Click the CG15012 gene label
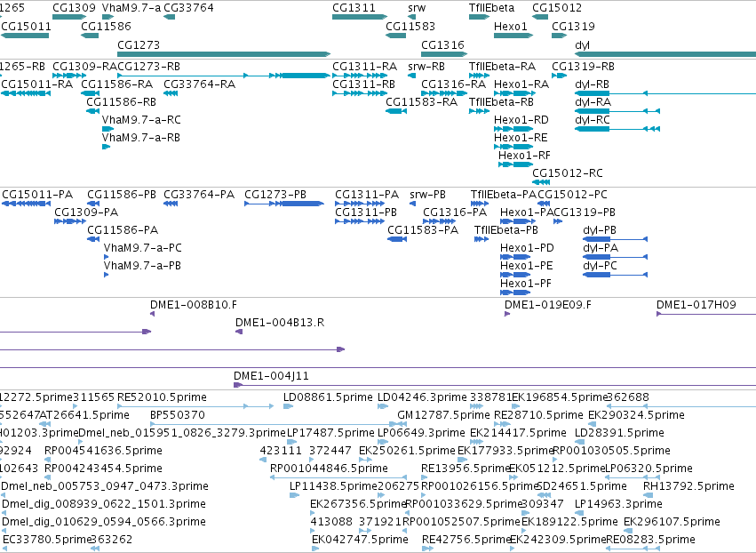 coord(557,8)
